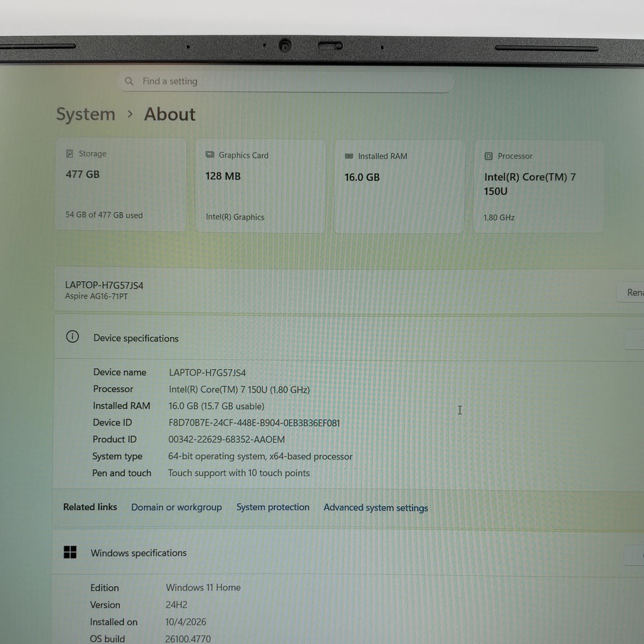Screen dimensions: 644x644
Task: Open the Processor Intel Core 7 150U card
Action: [539, 187]
